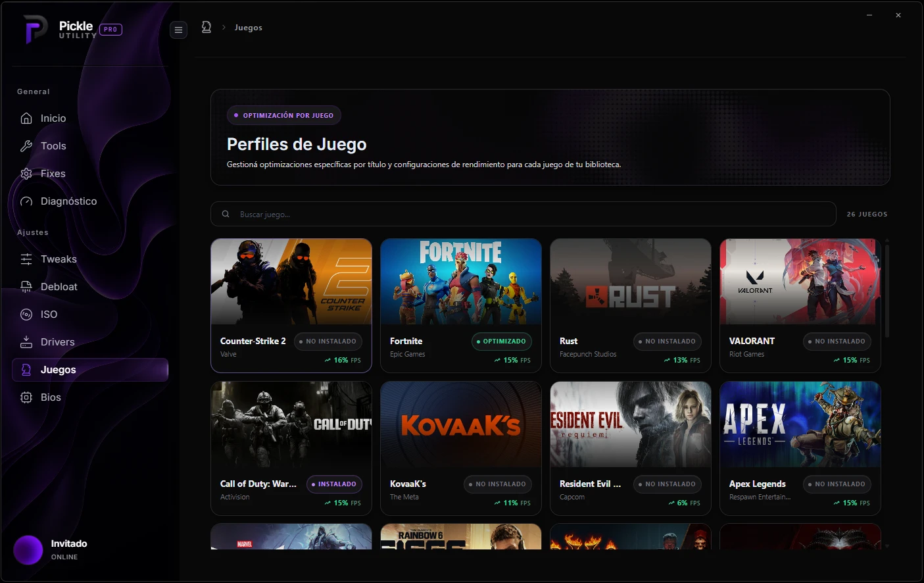
Task: Click the Instalado badge on Call of Duty
Action: click(334, 484)
